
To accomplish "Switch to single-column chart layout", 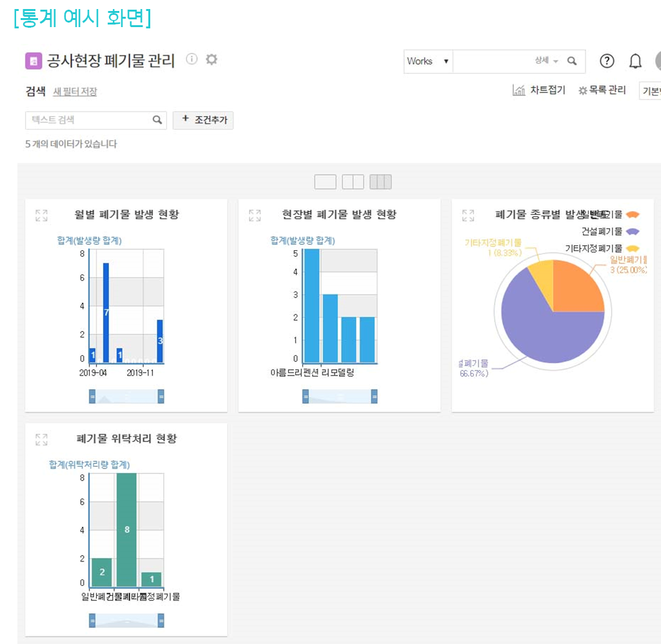I will pos(325,182).
